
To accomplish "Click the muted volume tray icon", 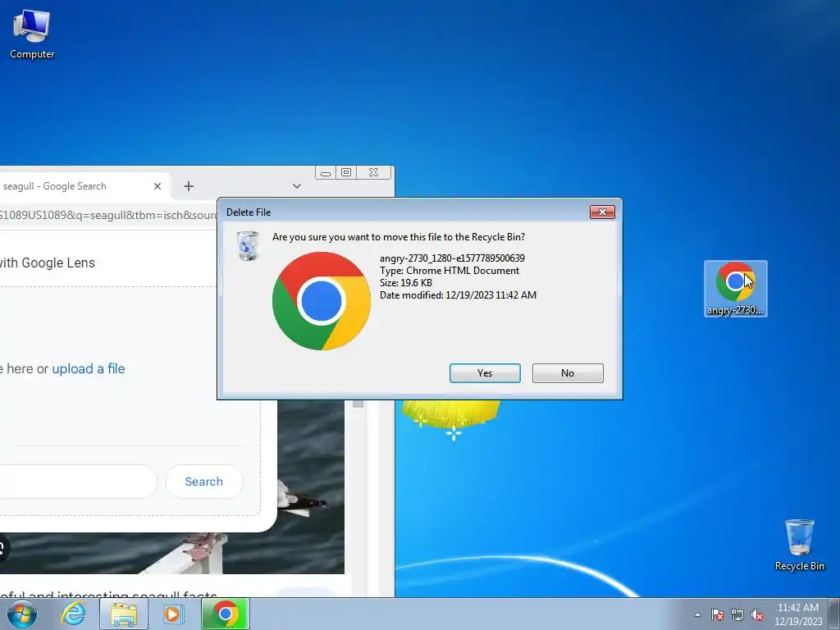I will [757, 614].
